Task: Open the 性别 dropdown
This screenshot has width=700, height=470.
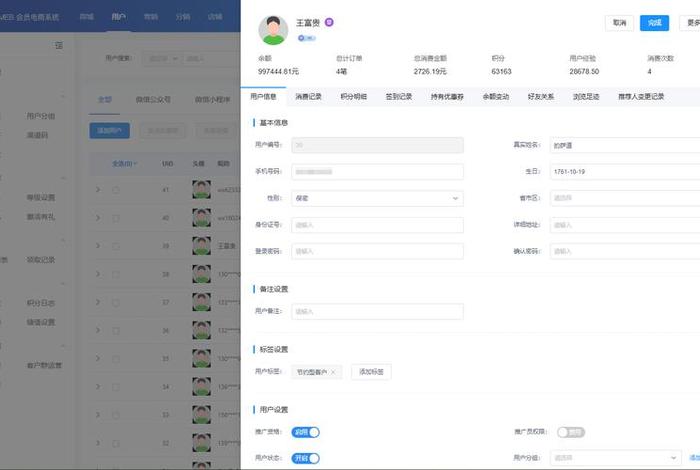Action: click(x=377, y=198)
